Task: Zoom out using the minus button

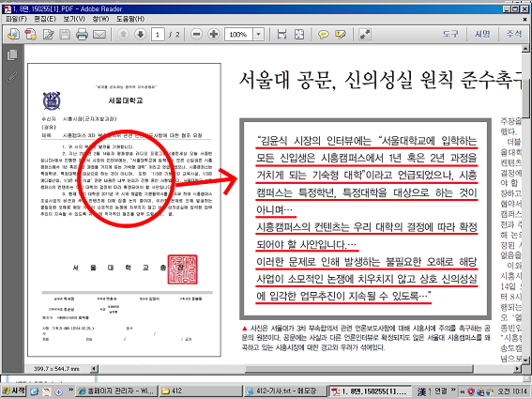Action: [196, 35]
